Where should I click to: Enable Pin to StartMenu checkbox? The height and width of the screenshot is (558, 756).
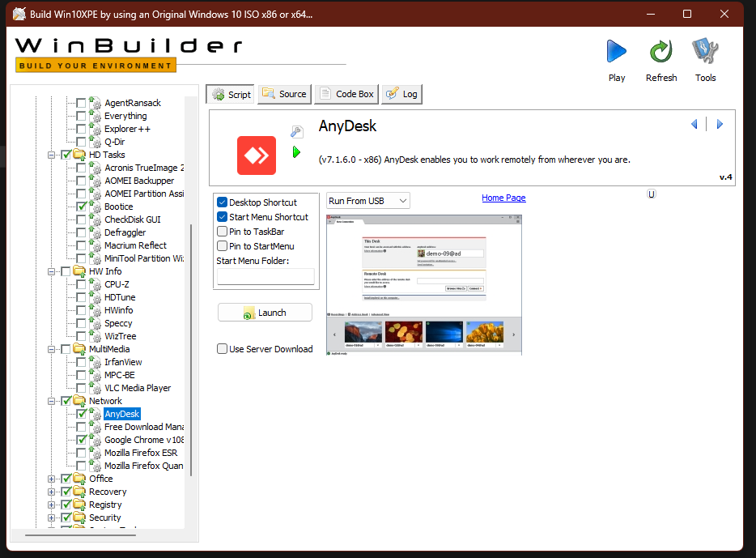[x=223, y=246]
